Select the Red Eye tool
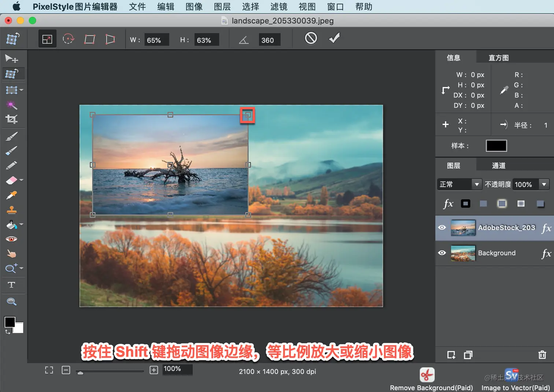The width and height of the screenshot is (554, 392). [11, 239]
